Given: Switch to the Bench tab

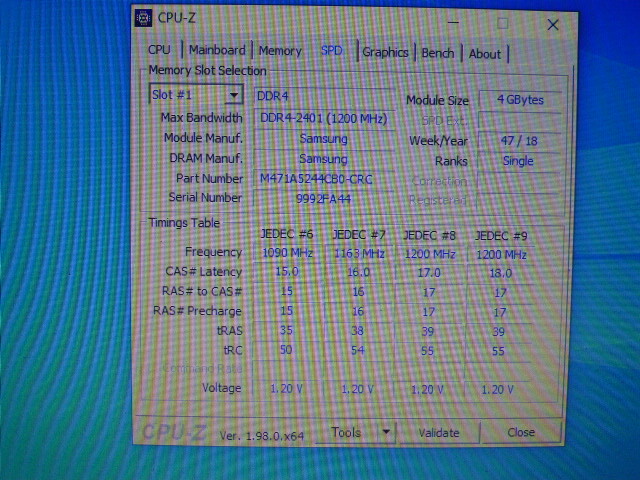Looking at the screenshot, I should point(438,53).
